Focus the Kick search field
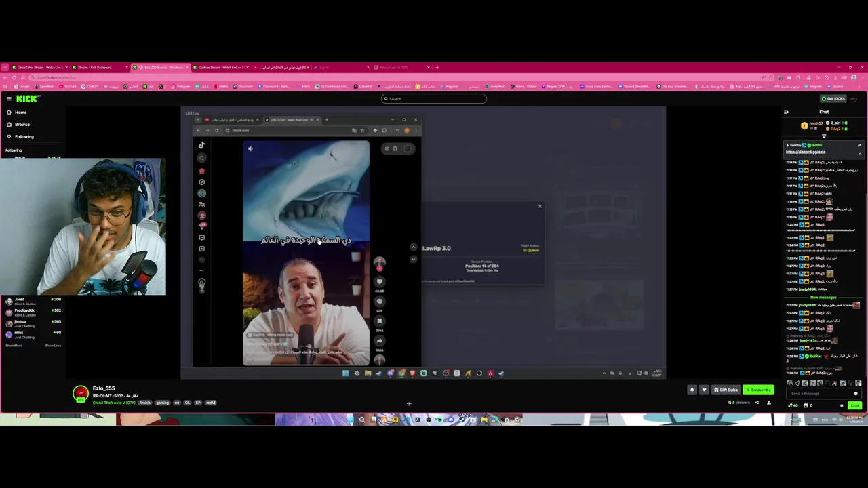This screenshot has height=488, width=868. coord(434,99)
